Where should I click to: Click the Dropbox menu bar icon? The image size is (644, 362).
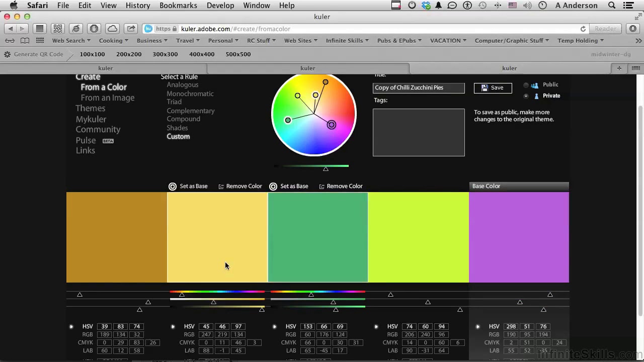426,6
